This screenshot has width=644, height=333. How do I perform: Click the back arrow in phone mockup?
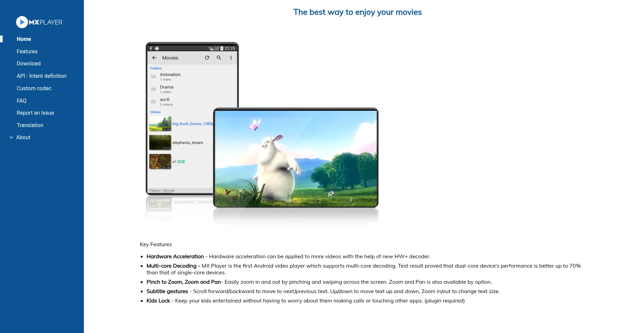154,58
